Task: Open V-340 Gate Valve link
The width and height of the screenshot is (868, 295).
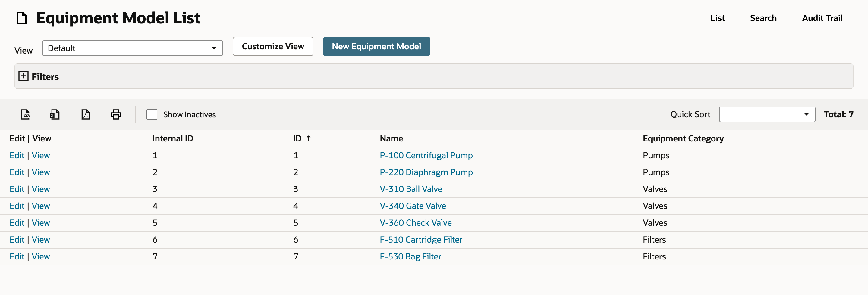Action: [x=413, y=206]
